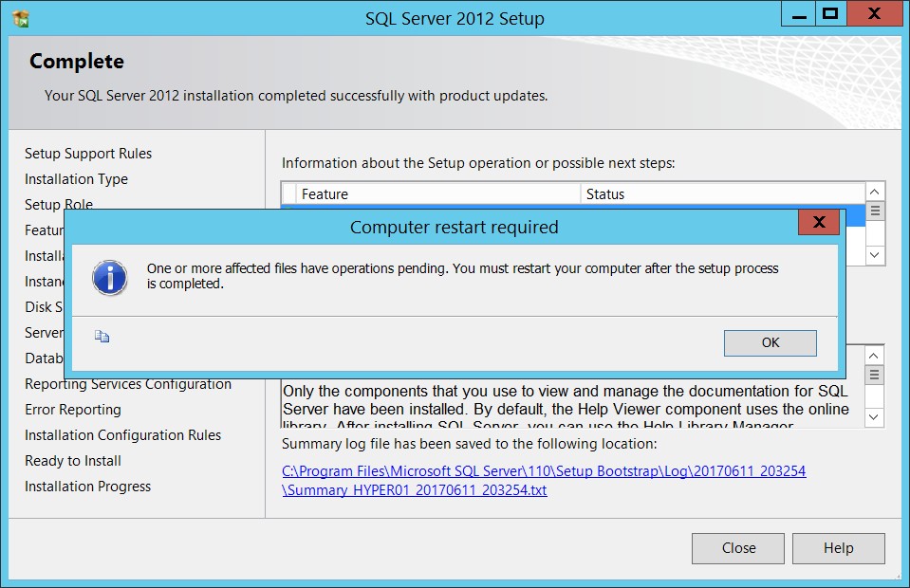
Task: Click OK in the restart required dialog
Action: click(x=771, y=342)
